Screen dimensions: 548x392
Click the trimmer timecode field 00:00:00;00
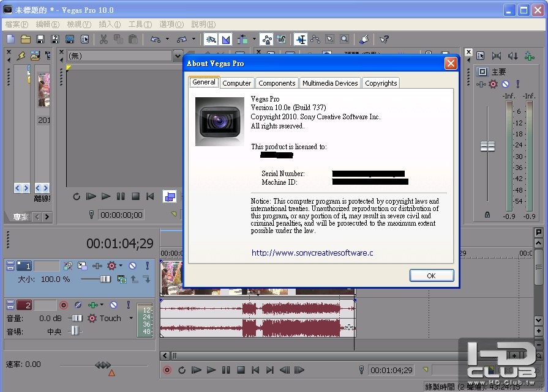click(121, 215)
